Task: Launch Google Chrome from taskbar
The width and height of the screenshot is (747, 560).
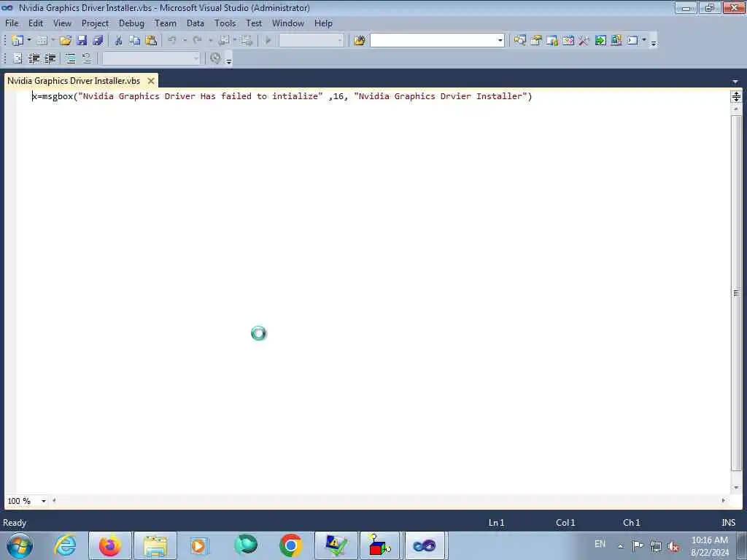Action: point(290,545)
